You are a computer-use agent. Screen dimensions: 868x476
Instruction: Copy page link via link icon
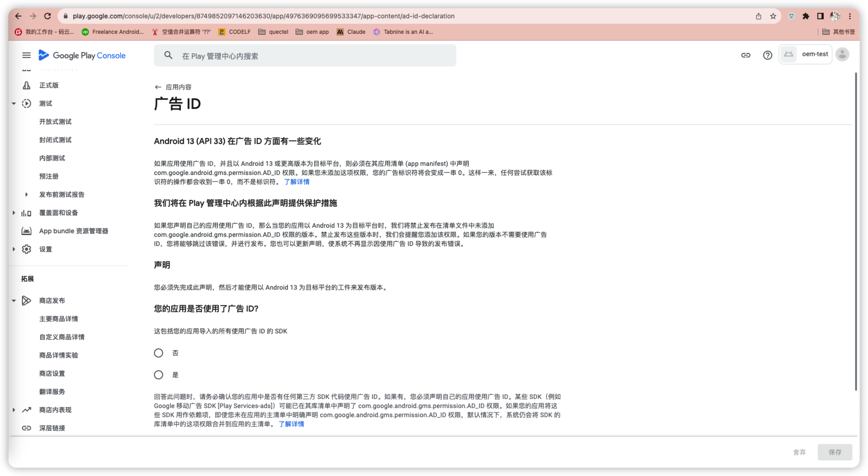(x=745, y=55)
